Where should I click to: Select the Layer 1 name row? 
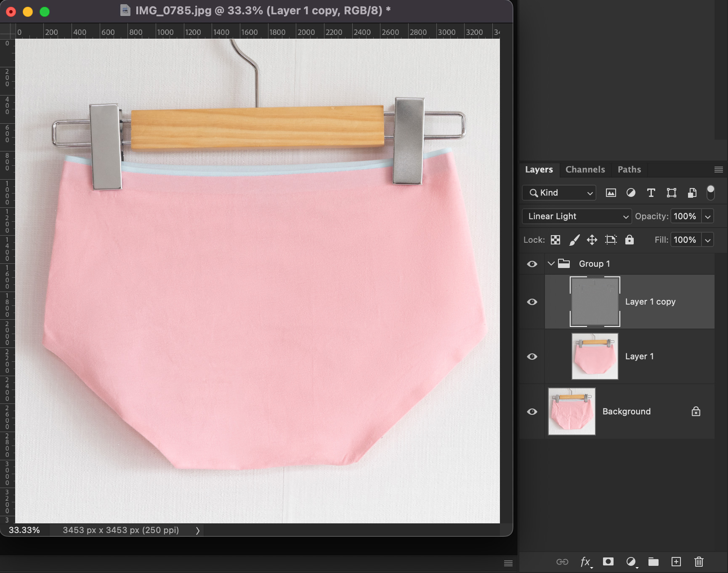[x=639, y=356]
